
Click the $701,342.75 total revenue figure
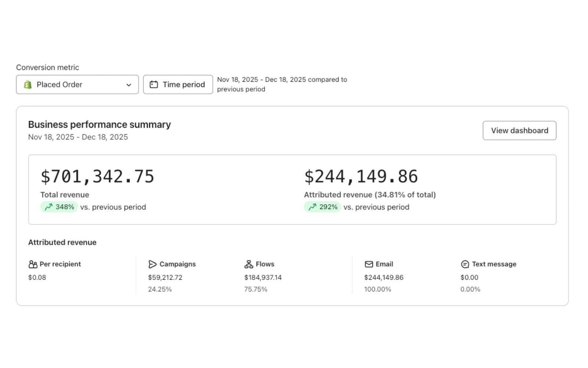coord(97,177)
